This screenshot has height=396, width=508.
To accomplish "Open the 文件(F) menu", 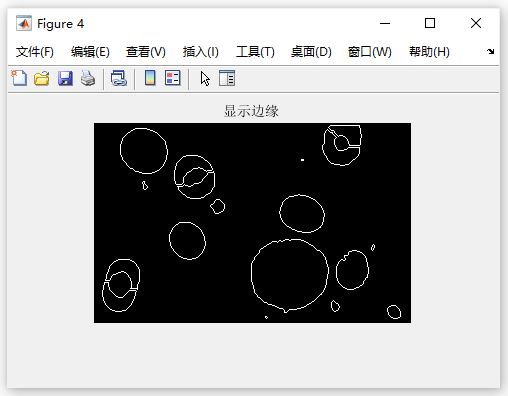I will click(35, 52).
